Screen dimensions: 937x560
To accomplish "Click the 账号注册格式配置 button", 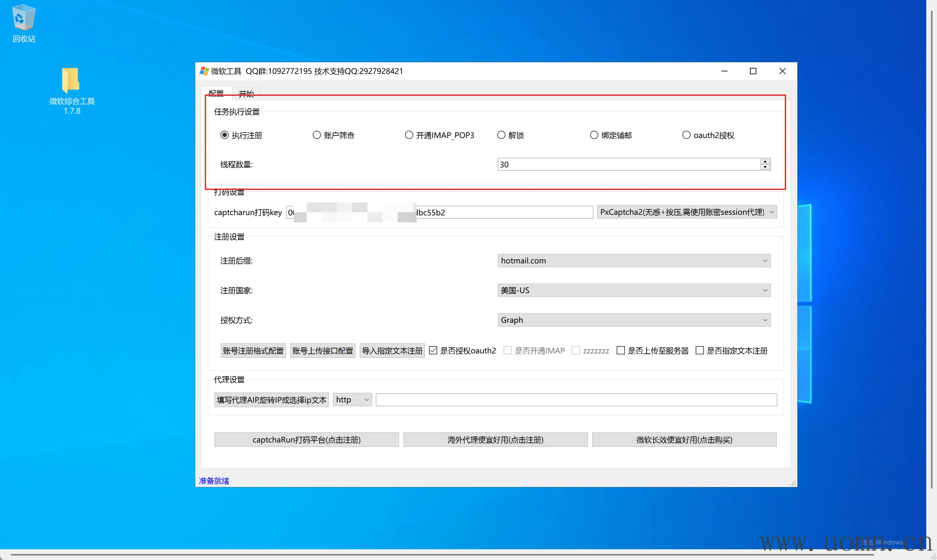I will click(253, 351).
